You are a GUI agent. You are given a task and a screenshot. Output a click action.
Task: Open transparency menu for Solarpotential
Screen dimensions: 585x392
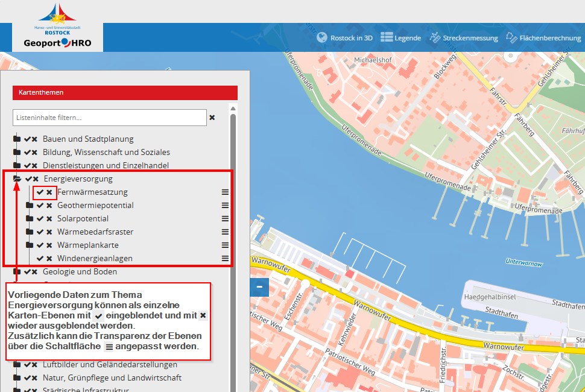coord(225,219)
